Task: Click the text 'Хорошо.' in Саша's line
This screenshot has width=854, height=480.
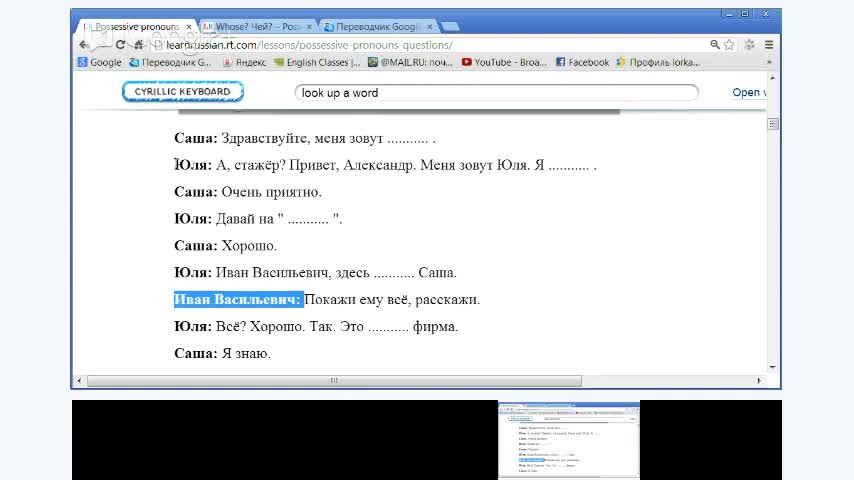Action: (249, 246)
